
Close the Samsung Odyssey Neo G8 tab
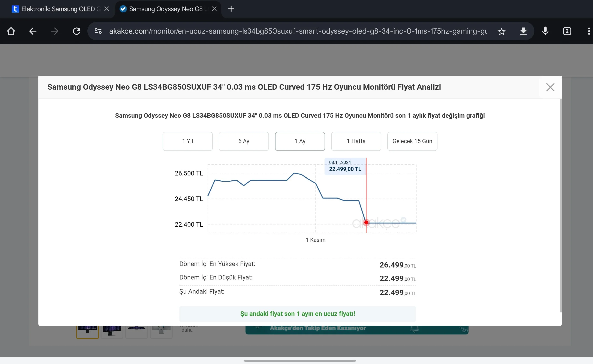[214, 9]
